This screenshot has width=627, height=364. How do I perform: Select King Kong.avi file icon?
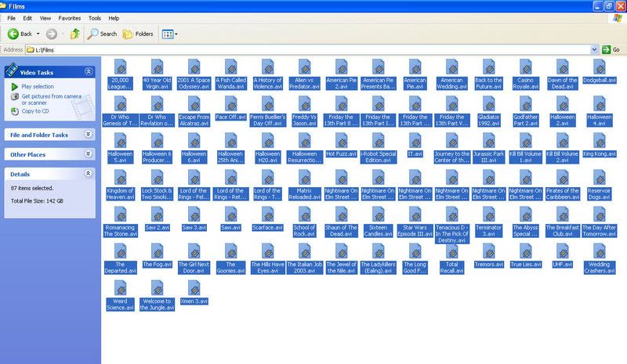(599, 141)
